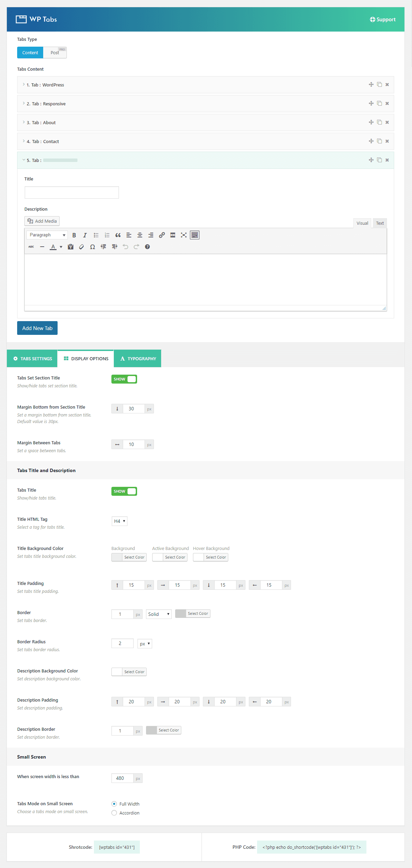Insert or edit a link

[x=162, y=235]
